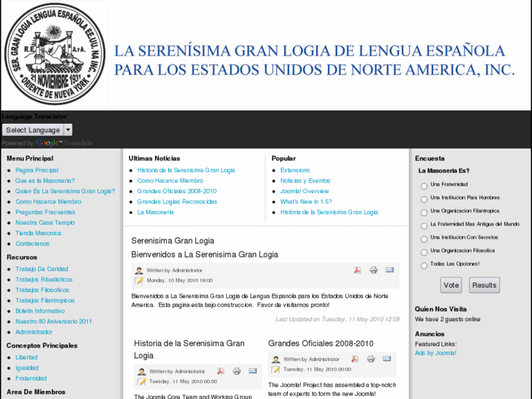Open PDF icon for Grandes Oficiales 2008-2010
The image size is (532, 399).
coord(355,359)
